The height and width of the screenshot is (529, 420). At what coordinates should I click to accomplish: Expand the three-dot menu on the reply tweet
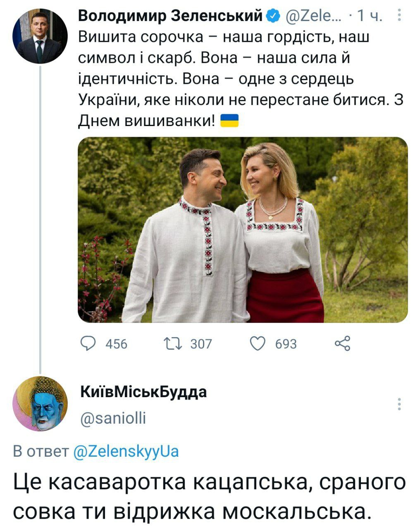click(x=399, y=404)
